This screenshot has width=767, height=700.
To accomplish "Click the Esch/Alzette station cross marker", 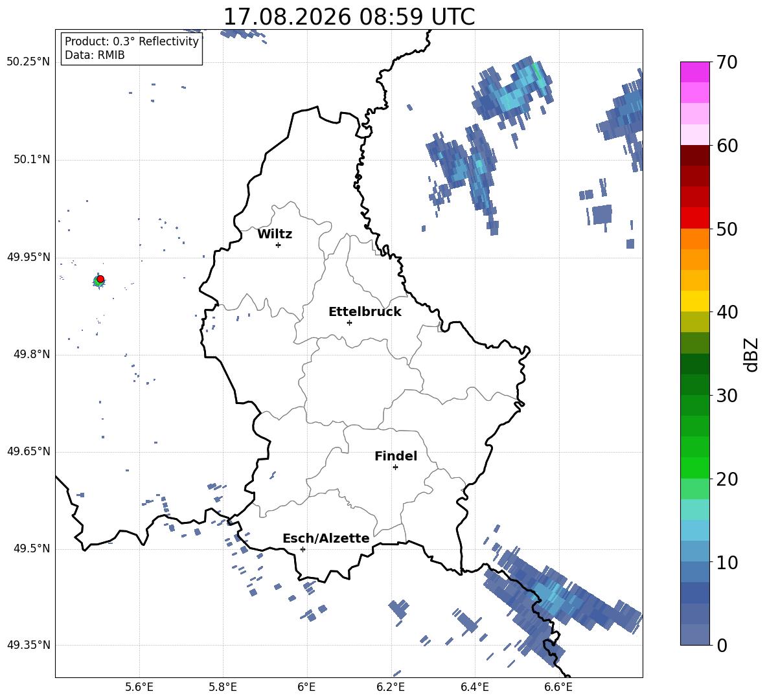I will pos(303,549).
